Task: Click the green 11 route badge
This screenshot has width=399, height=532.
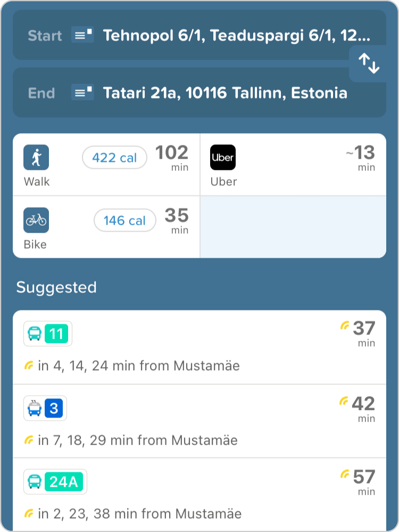Action: pyautogui.click(x=56, y=334)
